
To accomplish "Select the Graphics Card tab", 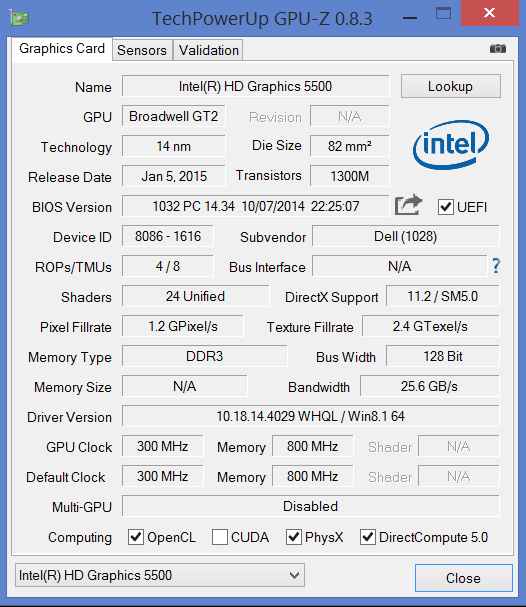I will (x=62, y=49).
